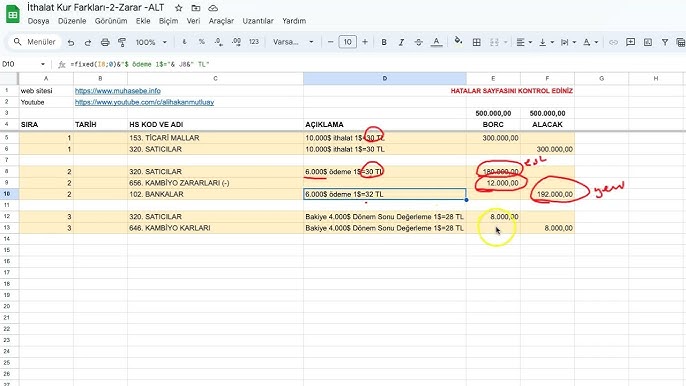686x386 pixels.
Task: Select the 12.000,00 debit cell
Action: pos(493,183)
